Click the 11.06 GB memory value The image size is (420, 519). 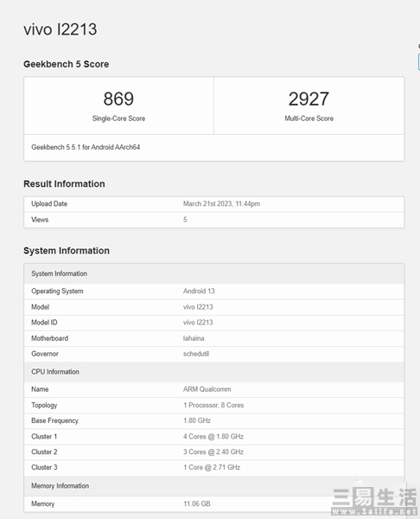coord(197,503)
